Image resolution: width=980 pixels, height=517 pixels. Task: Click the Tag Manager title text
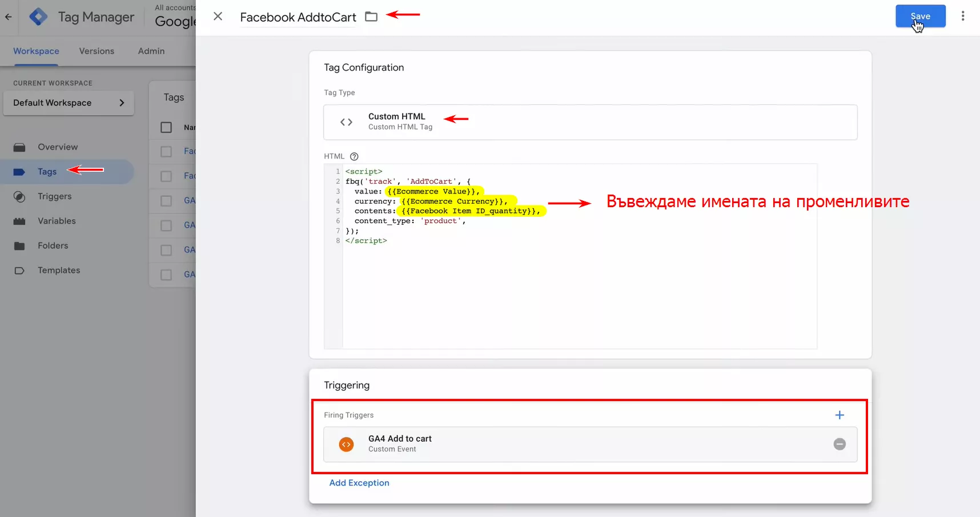[96, 17]
